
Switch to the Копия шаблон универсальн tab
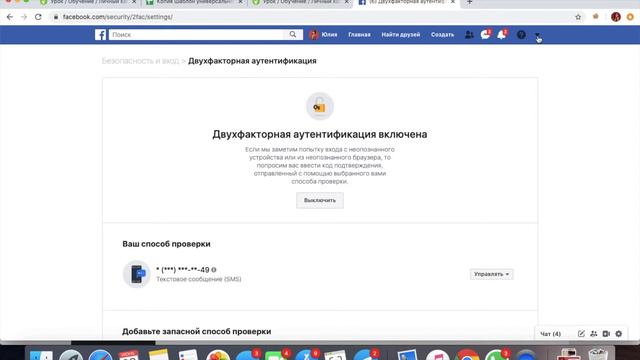[194, 2]
